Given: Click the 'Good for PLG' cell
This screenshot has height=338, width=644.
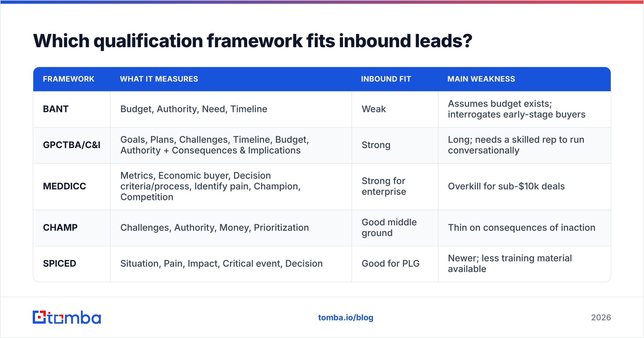Looking at the screenshot, I should coord(395,264).
